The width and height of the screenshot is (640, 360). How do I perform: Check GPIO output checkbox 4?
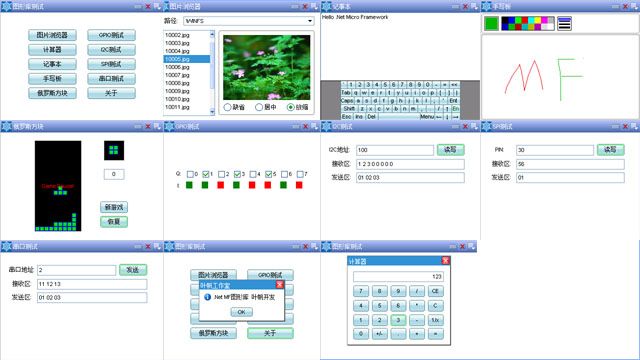tap(253, 174)
